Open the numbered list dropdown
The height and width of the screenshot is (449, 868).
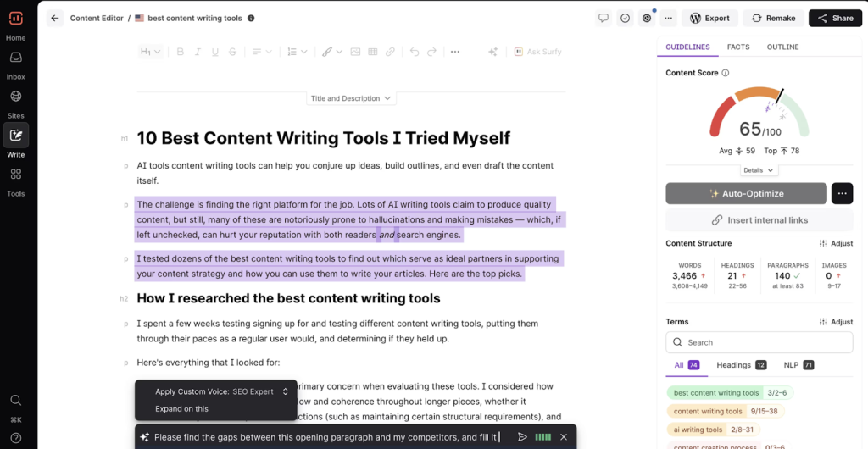pyautogui.click(x=298, y=52)
